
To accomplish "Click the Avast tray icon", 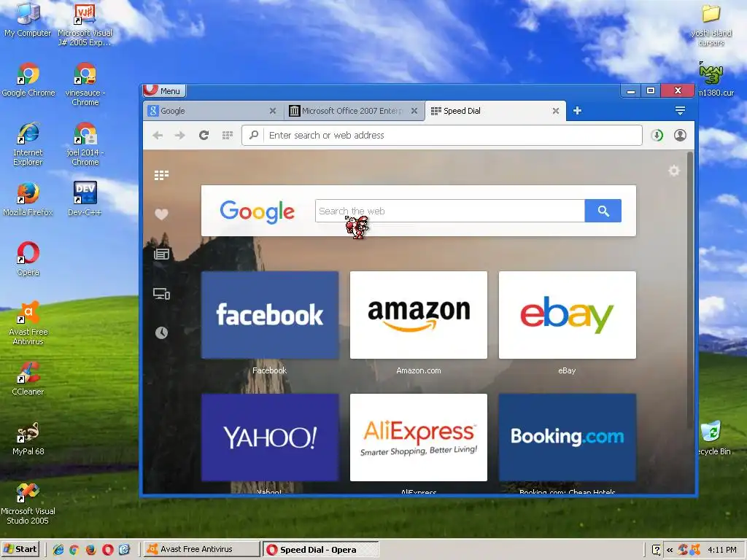I will [x=695, y=550].
